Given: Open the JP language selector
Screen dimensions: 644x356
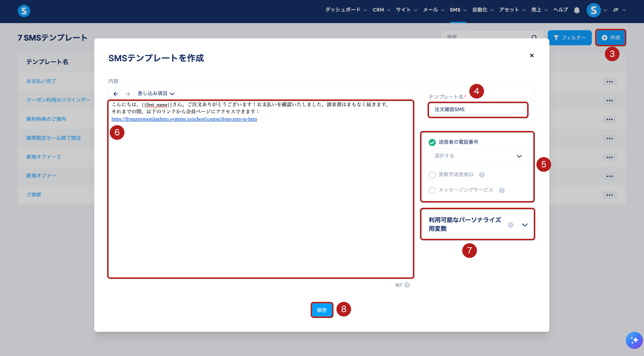Looking at the screenshot, I should click(619, 10).
